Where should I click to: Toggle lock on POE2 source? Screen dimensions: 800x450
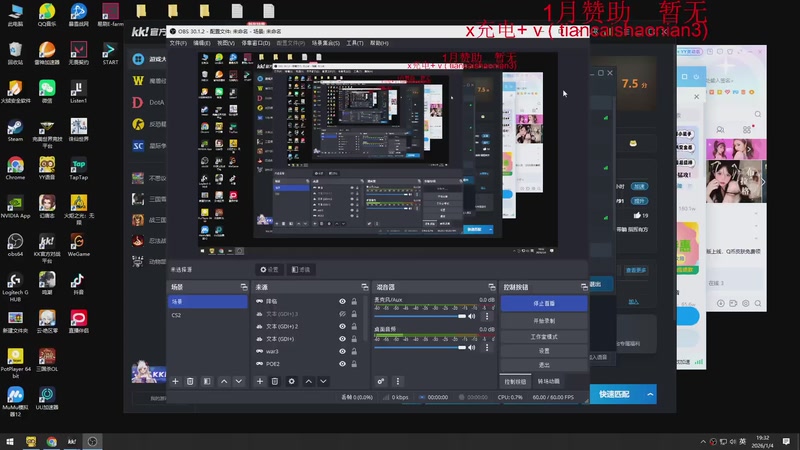pyautogui.click(x=354, y=364)
